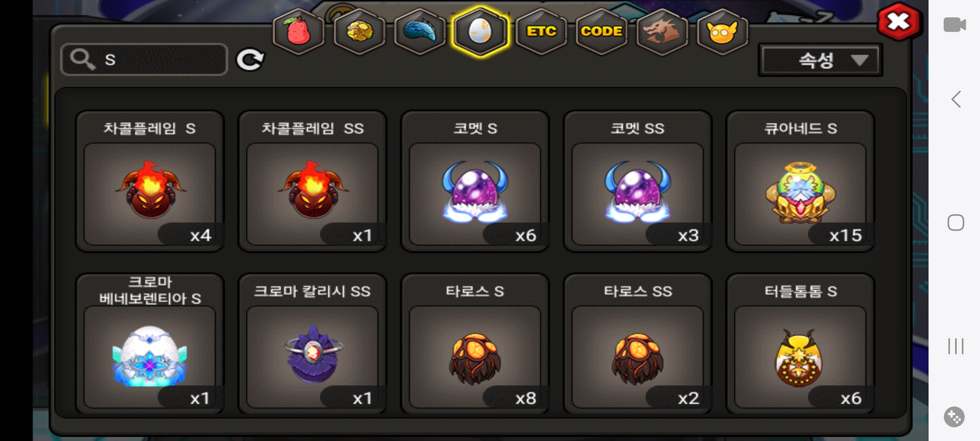Select the 차콜플레임 S egg
This screenshot has height=441, width=980.
point(150,181)
